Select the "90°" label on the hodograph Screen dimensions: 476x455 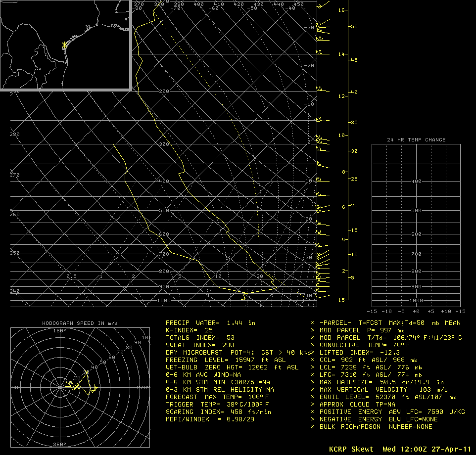point(15,388)
